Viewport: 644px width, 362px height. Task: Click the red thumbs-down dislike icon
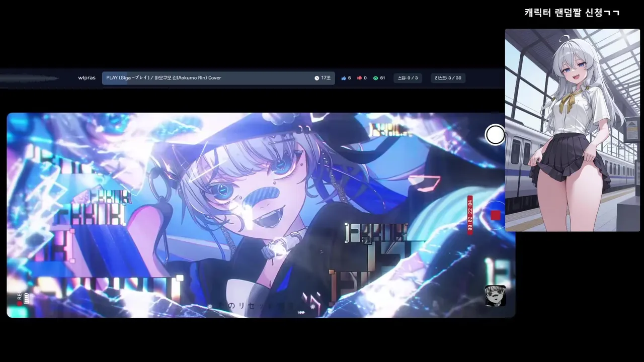[x=360, y=78]
